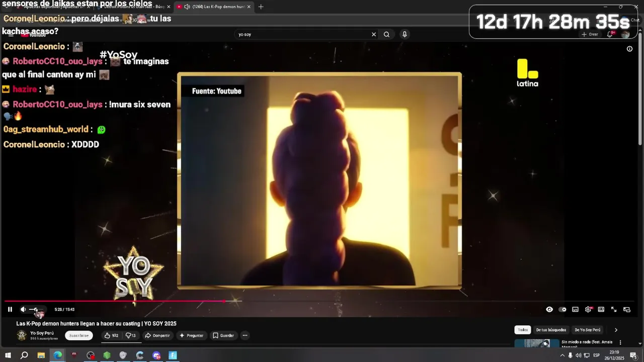Open the green cube taskbar app
644x362 pixels.
107,355
